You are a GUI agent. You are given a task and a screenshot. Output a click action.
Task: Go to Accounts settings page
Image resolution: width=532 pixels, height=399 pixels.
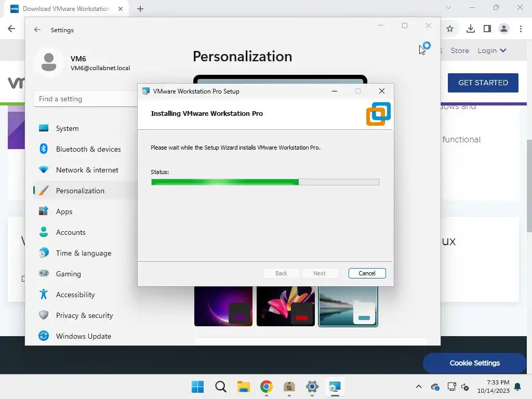[x=71, y=232]
